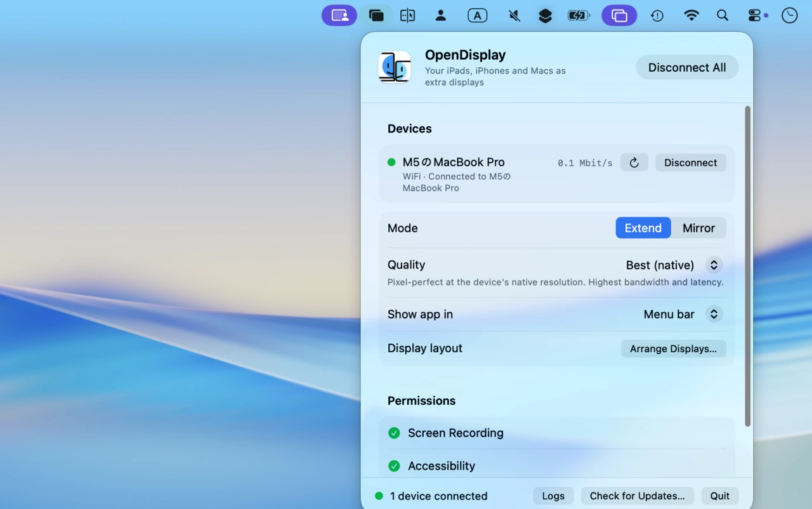Switch mode to Mirror
The height and width of the screenshot is (509, 812).
698,228
